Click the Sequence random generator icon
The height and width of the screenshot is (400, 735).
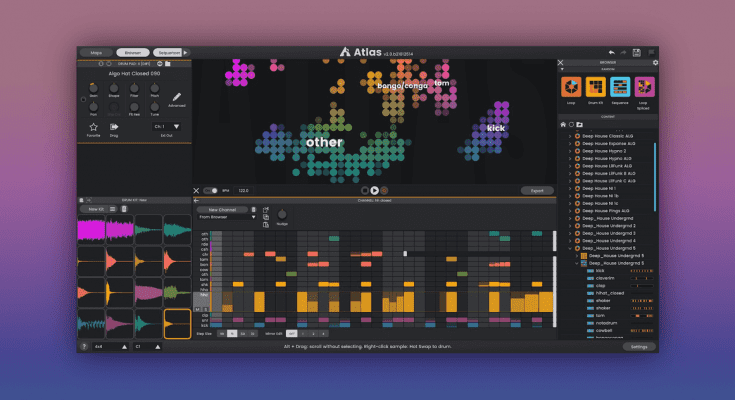click(x=620, y=87)
